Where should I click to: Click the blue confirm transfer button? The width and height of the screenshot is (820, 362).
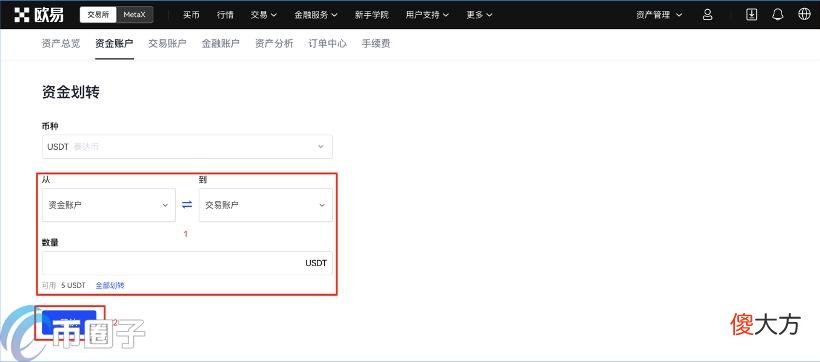(x=69, y=322)
